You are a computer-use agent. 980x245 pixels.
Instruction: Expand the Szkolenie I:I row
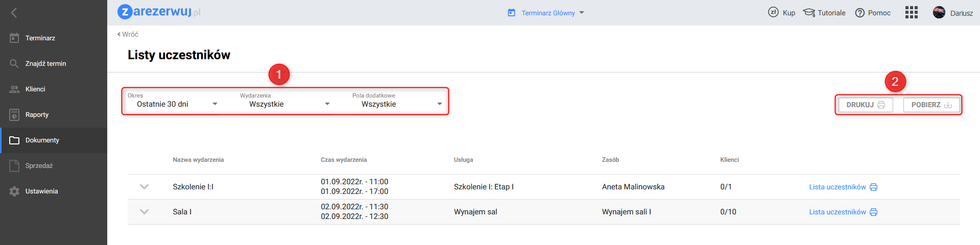145,187
